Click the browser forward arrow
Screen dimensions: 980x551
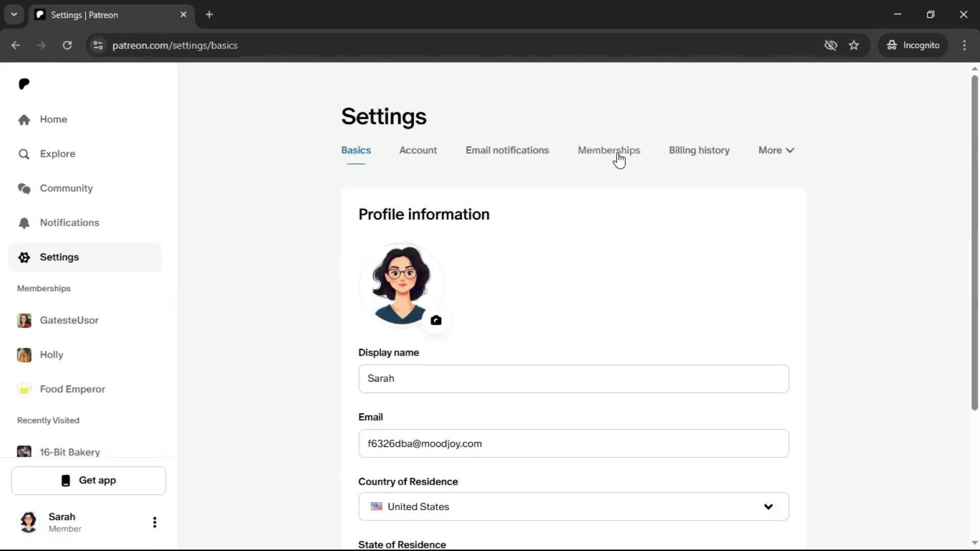coord(41,45)
